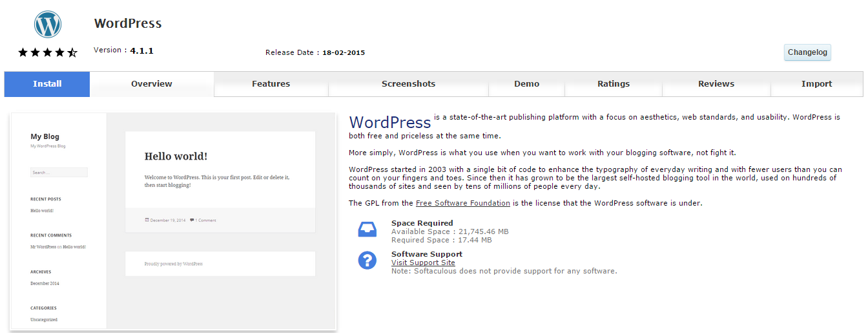Select the Demo tab
Viewport: 868px width, 333px height.
(x=526, y=84)
